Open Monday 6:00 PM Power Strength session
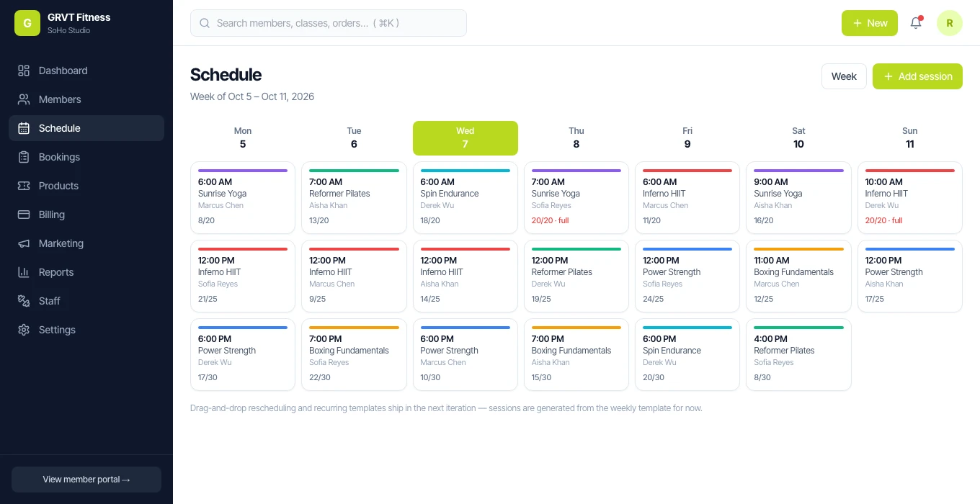Image resolution: width=980 pixels, height=504 pixels. (243, 355)
